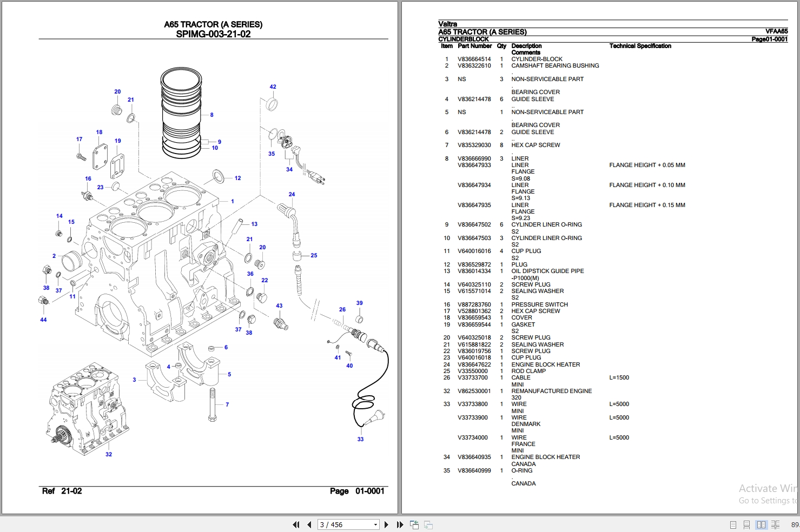The height and width of the screenshot is (532, 800).
Task: Click part number V836322610
Action: pos(474,66)
